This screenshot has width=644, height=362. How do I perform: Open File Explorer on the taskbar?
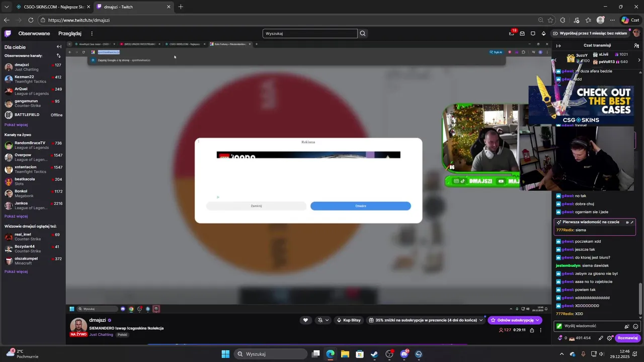click(345, 354)
